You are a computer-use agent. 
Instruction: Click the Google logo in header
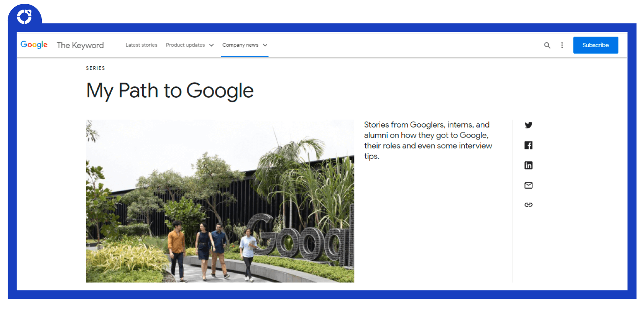click(34, 45)
